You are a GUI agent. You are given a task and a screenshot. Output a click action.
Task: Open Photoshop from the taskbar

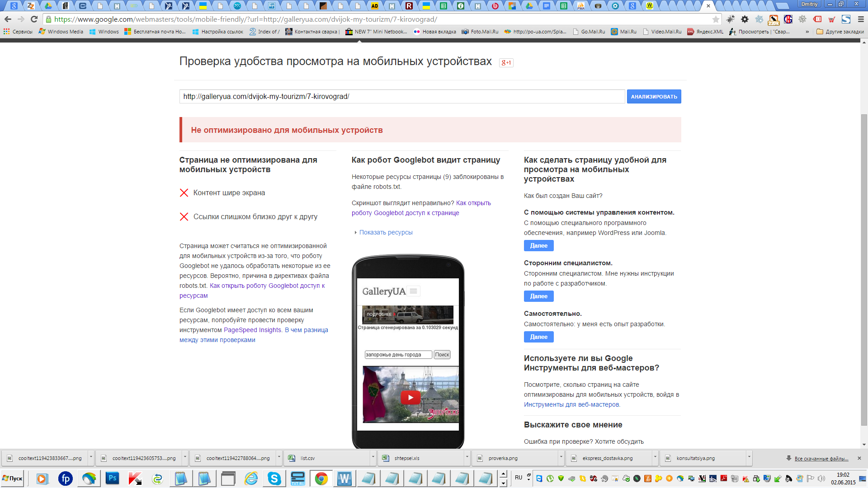click(x=112, y=478)
